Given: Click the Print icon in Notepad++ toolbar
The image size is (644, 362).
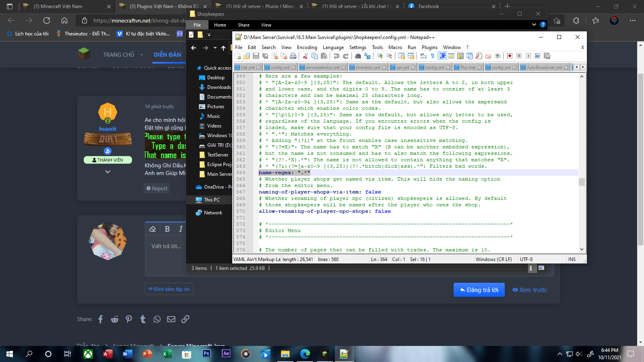Looking at the screenshot, I should pos(293,56).
